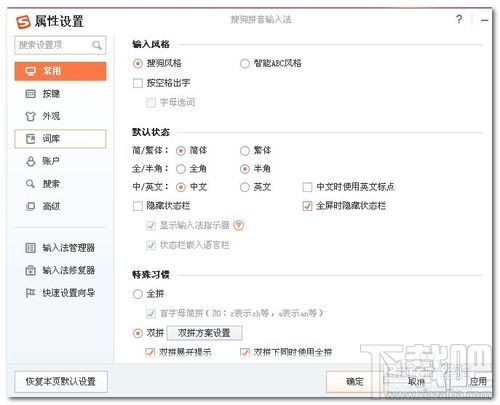The width and height of the screenshot is (500, 405).
Task: Click the question mark help icon in title bar
Action: coord(459,19)
